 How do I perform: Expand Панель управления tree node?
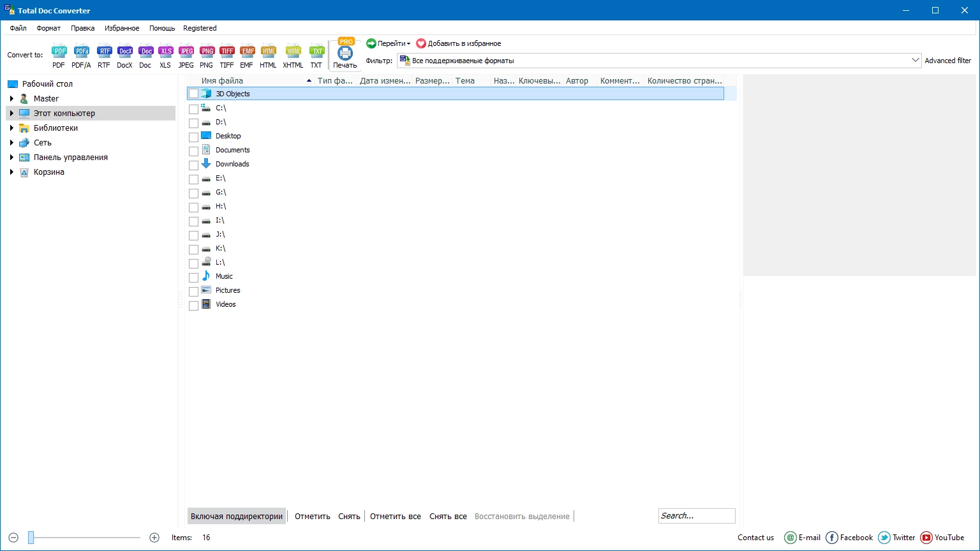11,158
